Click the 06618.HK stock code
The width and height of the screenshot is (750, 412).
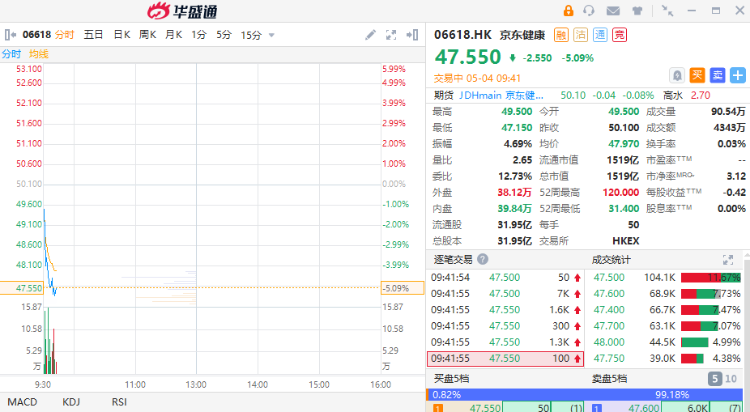click(463, 35)
